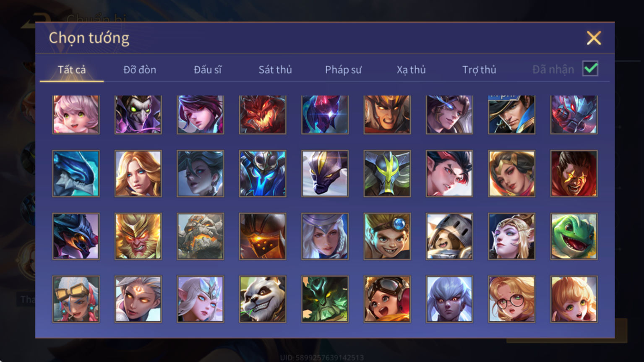Viewport: 644px width, 362px height.
Task: Uncheck the Đã nhận checkbox
Action: click(590, 68)
